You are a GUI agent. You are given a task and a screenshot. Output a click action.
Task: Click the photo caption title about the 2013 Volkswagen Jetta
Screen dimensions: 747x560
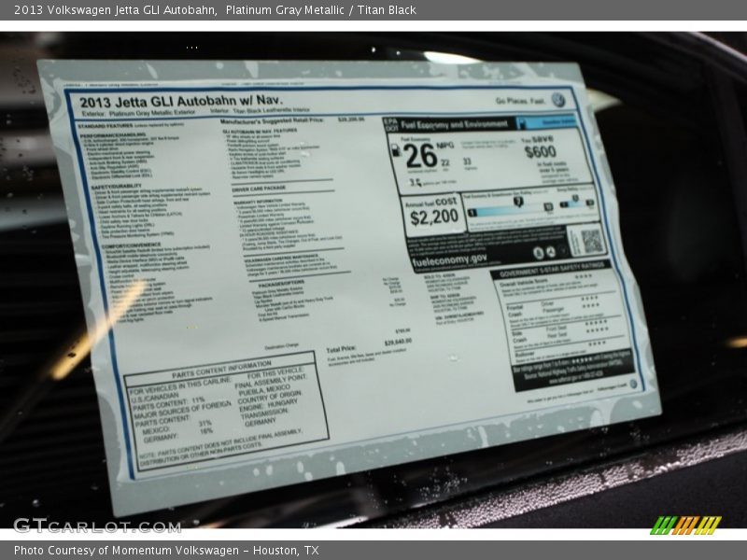pos(215,10)
